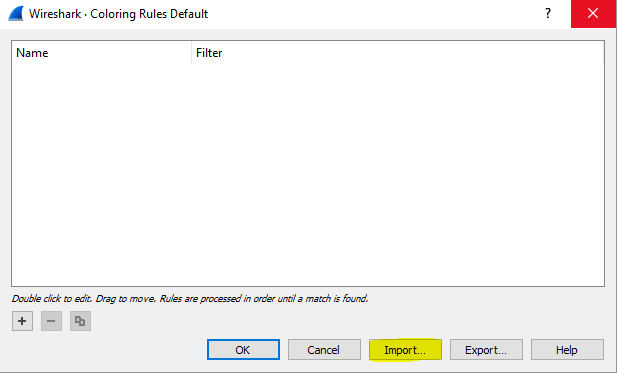Viewport: 617px width, 373px height.
Task: Click the "Wireshark · Coloring Rules Default" title text
Action: click(118, 14)
